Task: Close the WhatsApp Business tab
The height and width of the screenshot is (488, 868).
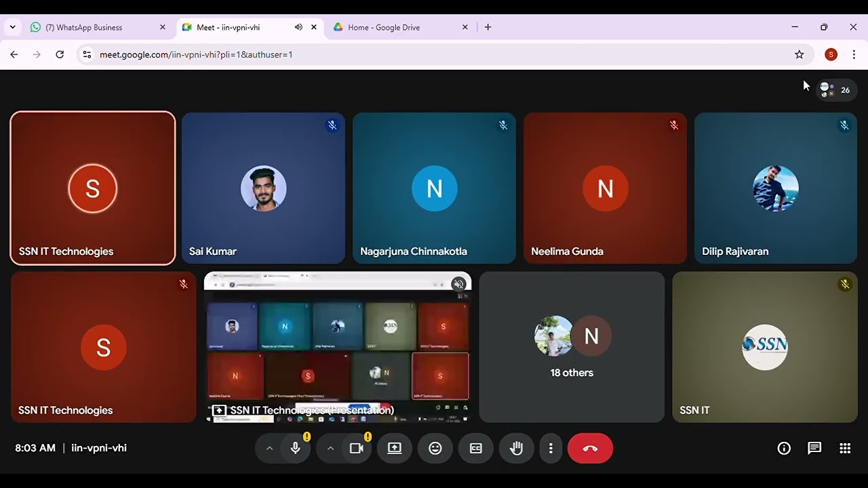Action: pyautogui.click(x=162, y=27)
